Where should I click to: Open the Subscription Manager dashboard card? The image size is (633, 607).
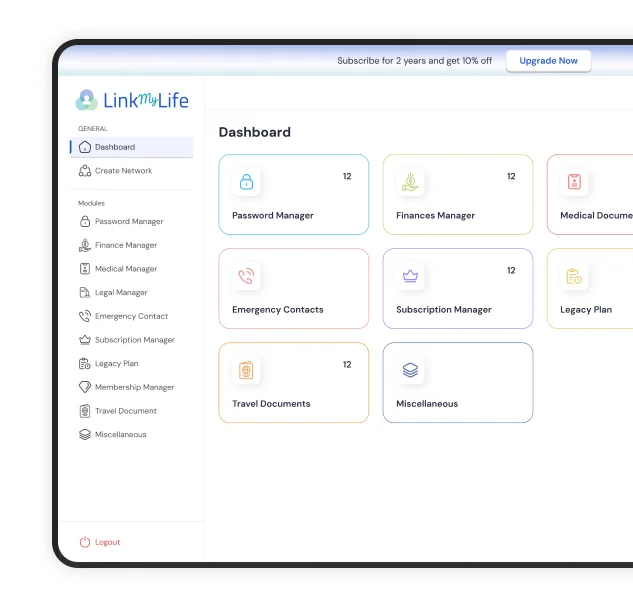click(458, 289)
